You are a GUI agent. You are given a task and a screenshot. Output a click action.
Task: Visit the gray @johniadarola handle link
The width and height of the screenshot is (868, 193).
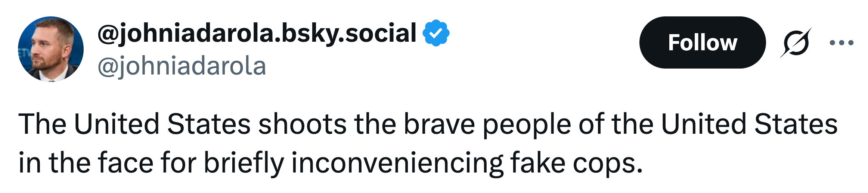coord(182,66)
